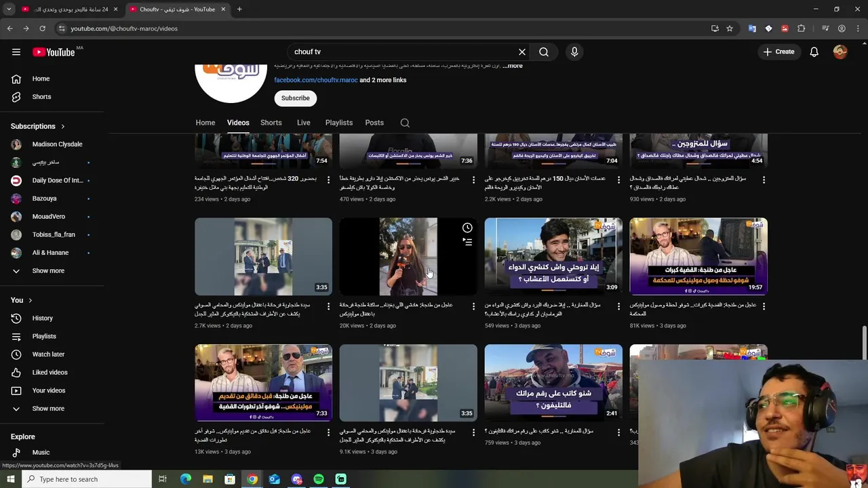Screen dimensions: 868x488
Task: Click the Create button
Action: coord(778,52)
